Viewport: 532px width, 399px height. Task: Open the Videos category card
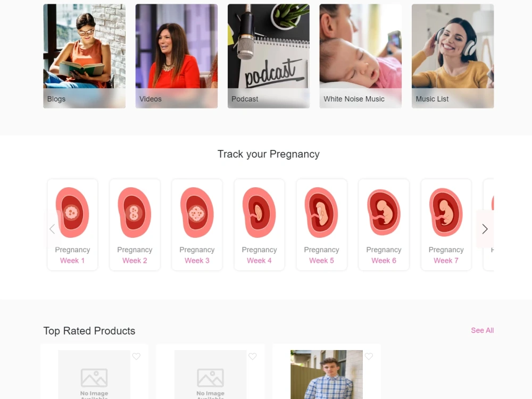pos(177,56)
